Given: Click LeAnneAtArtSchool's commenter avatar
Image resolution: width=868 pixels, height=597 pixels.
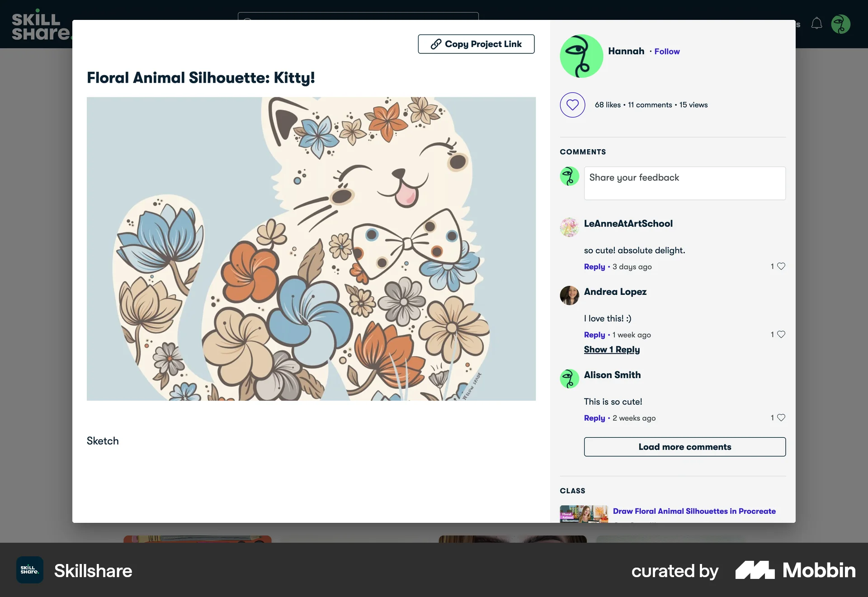Looking at the screenshot, I should coord(569,227).
